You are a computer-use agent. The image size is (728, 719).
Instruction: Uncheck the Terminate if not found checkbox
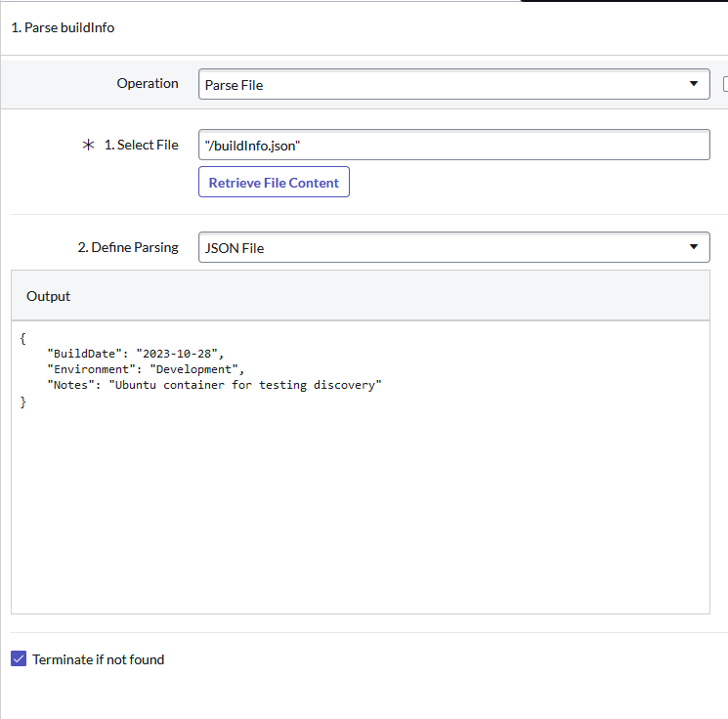tap(19, 658)
